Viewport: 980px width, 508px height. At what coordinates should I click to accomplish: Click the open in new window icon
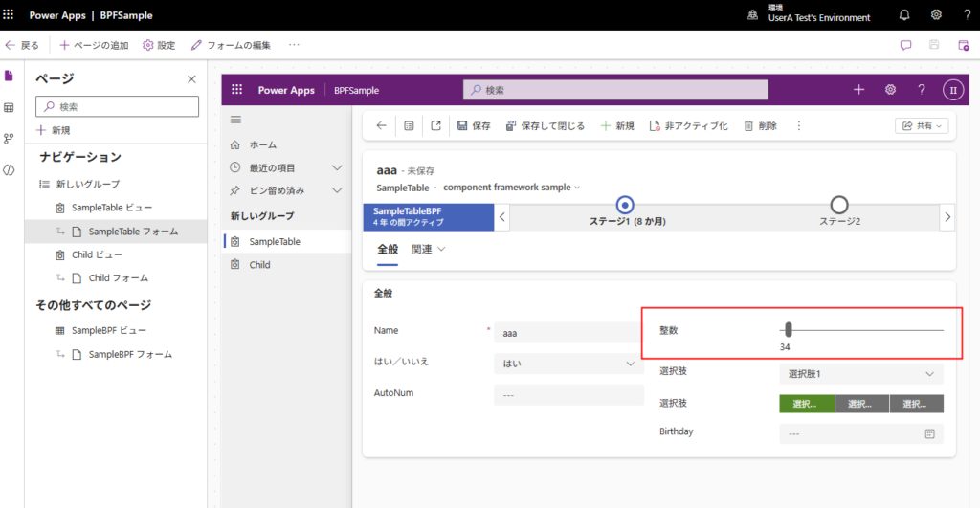click(x=435, y=125)
